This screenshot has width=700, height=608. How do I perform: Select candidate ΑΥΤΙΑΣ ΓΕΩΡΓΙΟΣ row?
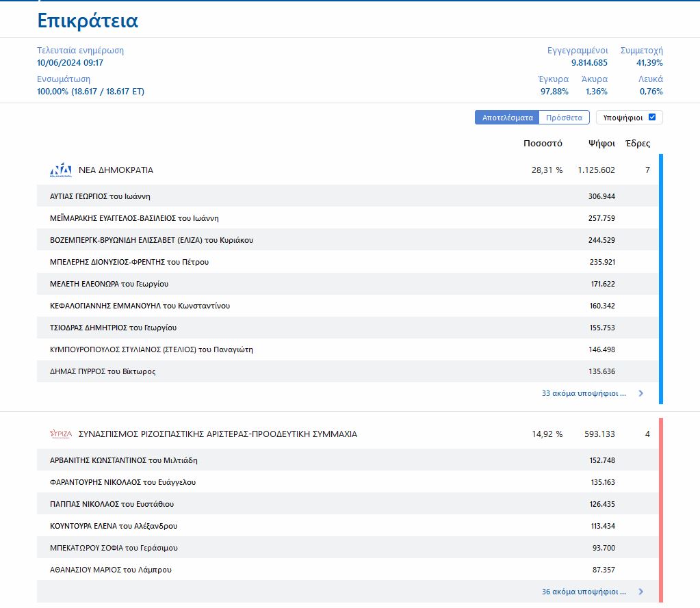[100, 196]
